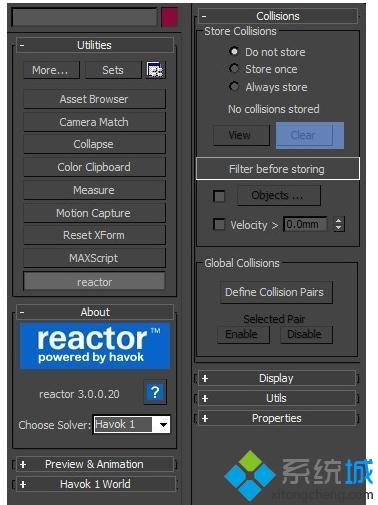This screenshot has height=505, width=378.
Task: Click the object color swatch beside name field
Action: coord(169,17)
